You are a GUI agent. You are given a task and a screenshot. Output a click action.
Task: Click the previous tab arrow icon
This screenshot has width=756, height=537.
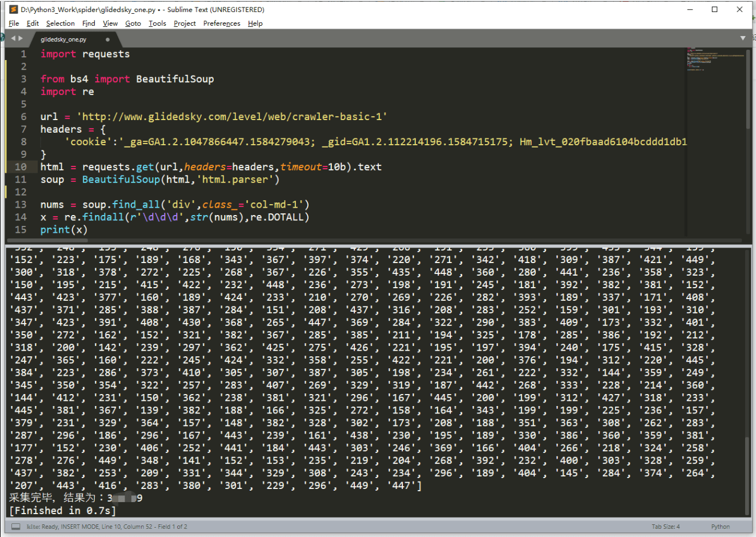[14, 38]
